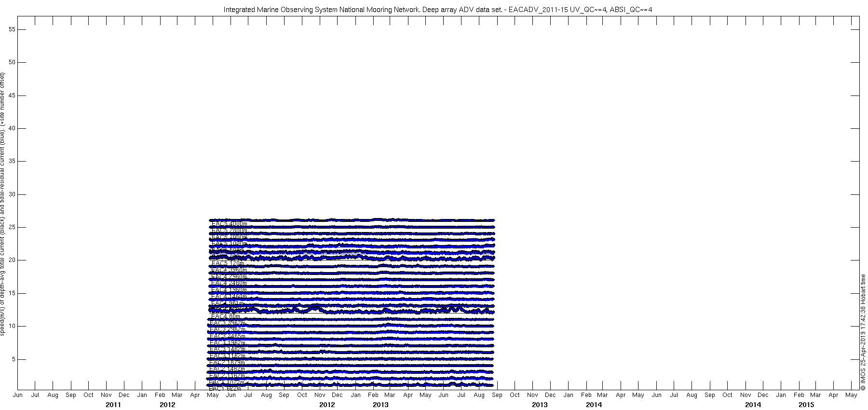
Task: Click the series label 'EAC1 622m'
Action: 225,389
